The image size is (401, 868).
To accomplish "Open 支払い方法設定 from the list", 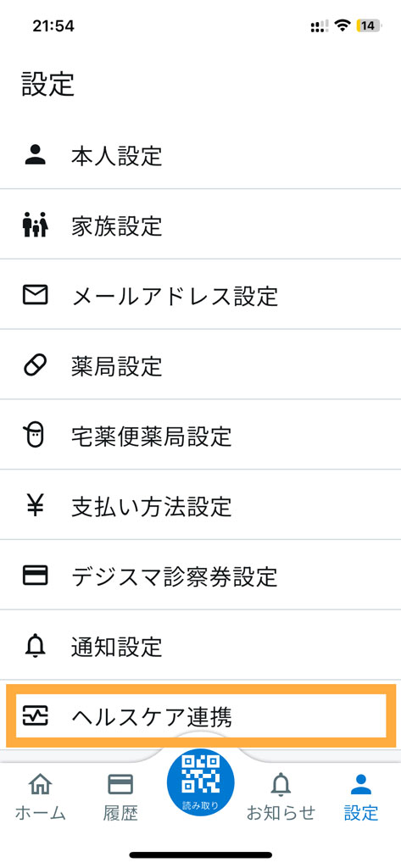I will click(x=200, y=504).
